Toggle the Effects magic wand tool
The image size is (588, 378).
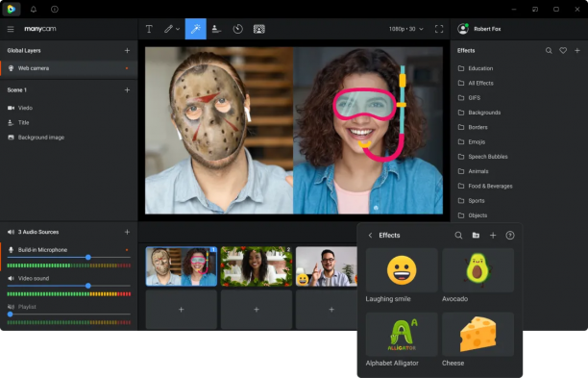[195, 29]
